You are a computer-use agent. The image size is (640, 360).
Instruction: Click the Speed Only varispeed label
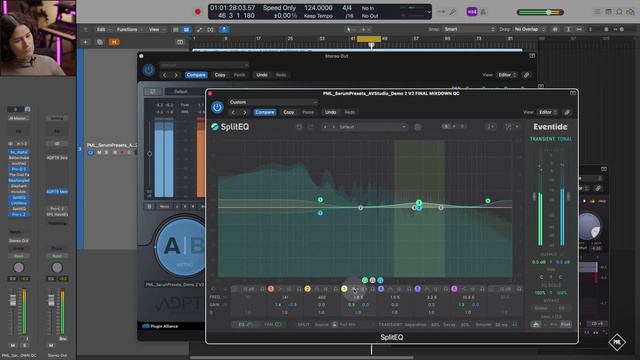tap(279, 8)
